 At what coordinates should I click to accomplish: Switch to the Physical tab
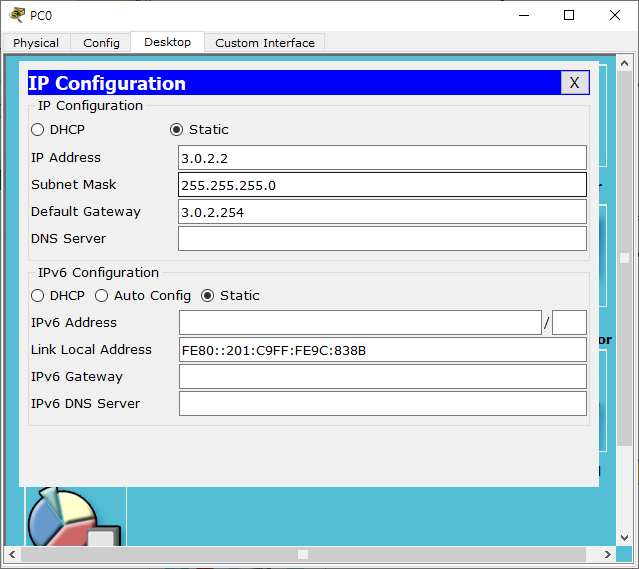(x=36, y=43)
